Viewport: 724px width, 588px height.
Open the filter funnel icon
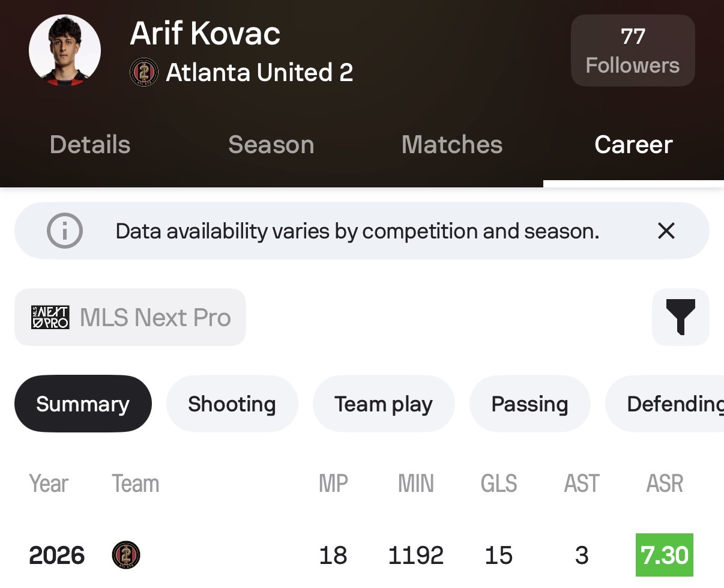tap(681, 317)
